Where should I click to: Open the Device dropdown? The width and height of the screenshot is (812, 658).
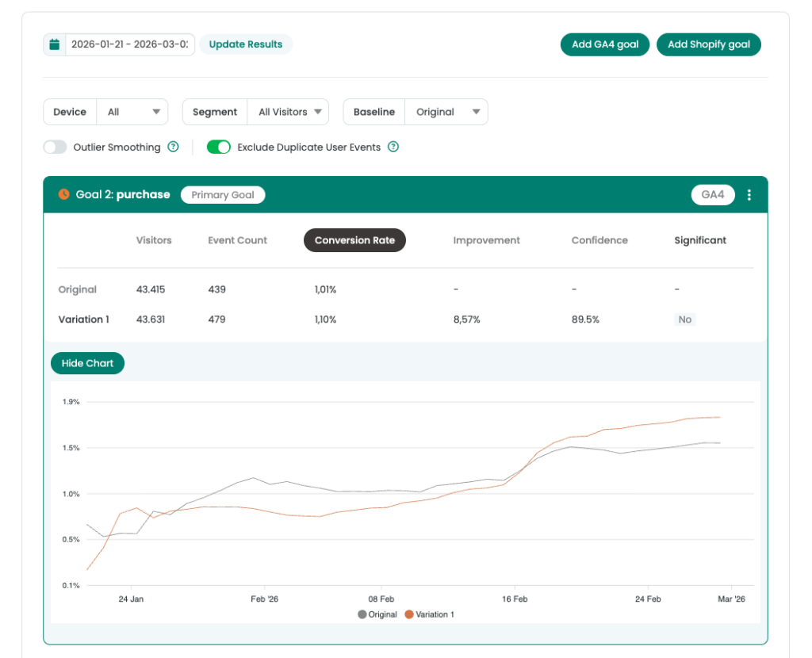132,112
